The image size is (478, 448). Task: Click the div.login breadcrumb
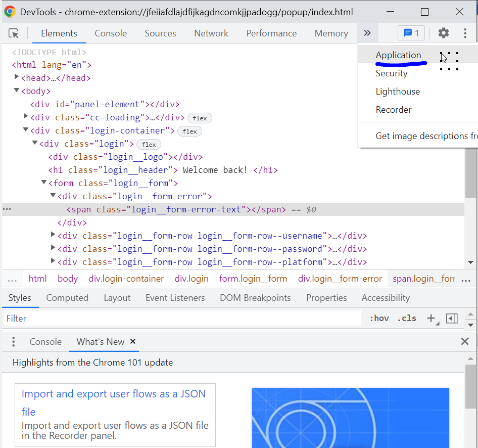click(x=192, y=279)
